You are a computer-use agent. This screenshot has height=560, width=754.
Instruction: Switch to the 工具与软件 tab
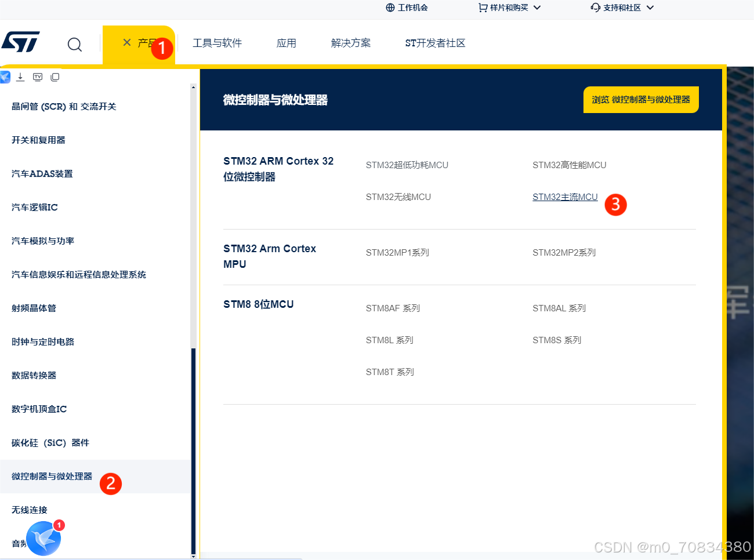click(x=217, y=43)
